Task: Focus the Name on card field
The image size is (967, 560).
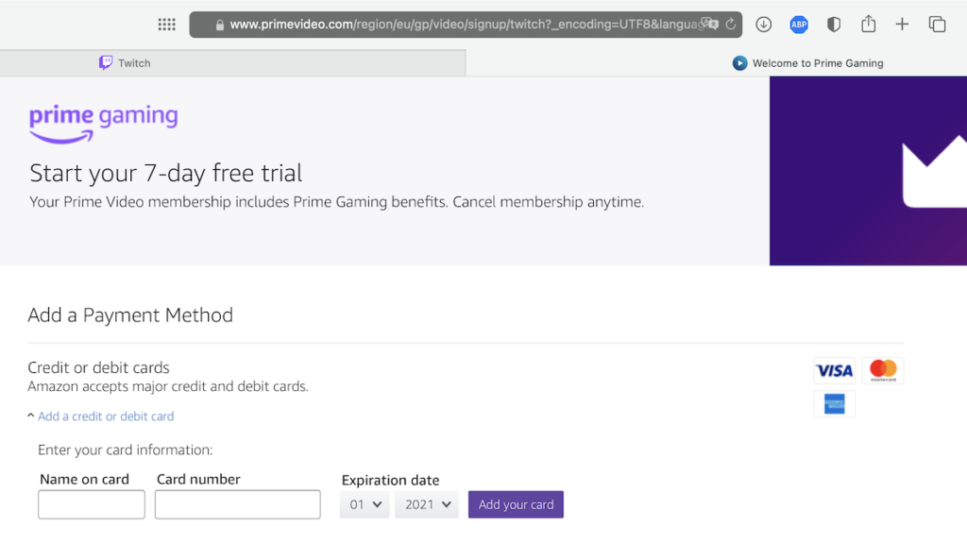Action: 92,504
